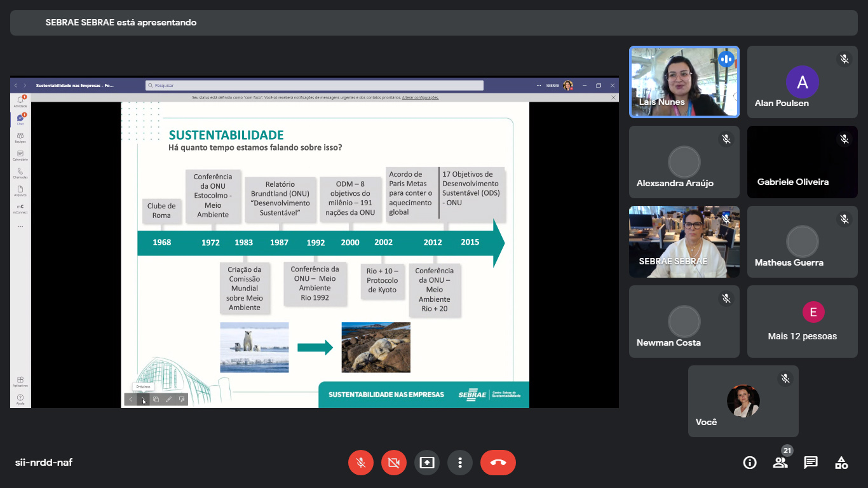The height and width of the screenshot is (488, 868).
Task: Turn on your camera
Action: [394, 463]
